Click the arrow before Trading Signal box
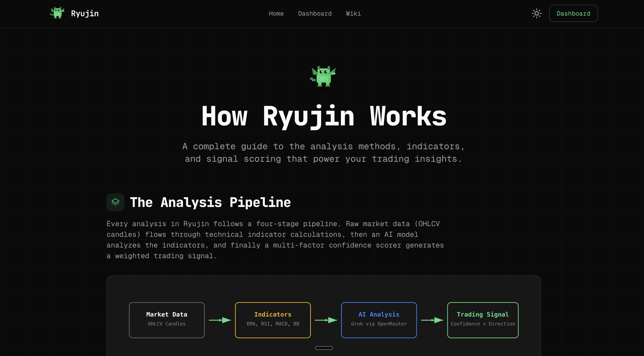This screenshot has width=644, height=356. tap(432, 320)
